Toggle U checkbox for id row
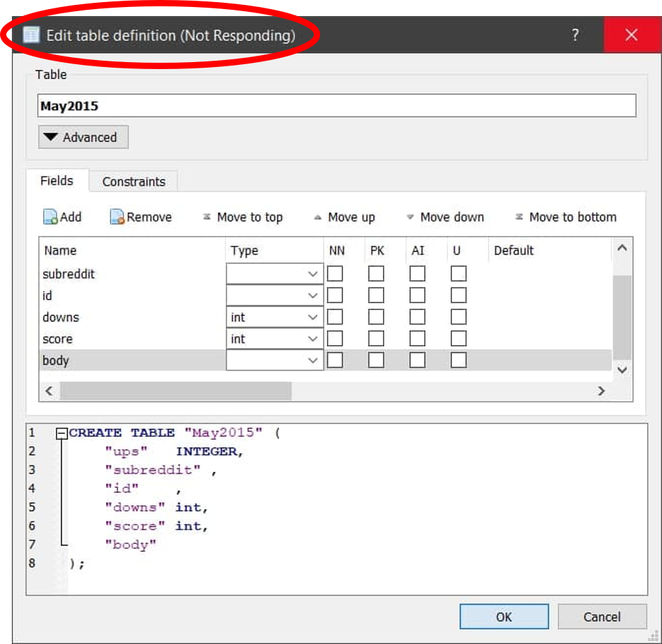662x644 pixels. [x=458, y=295]
